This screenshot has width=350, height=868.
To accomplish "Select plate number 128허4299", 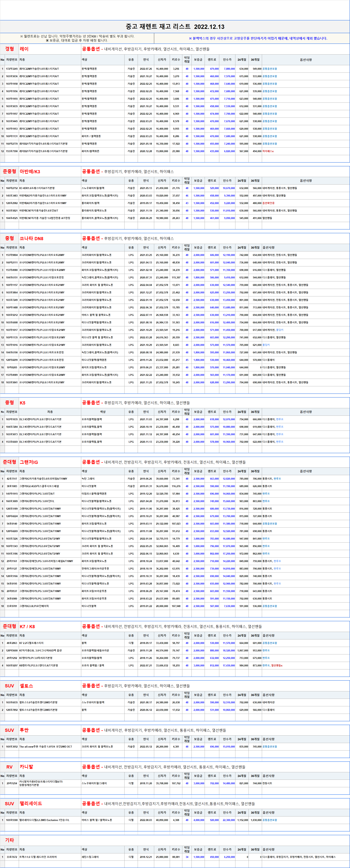I will (12, 360).
